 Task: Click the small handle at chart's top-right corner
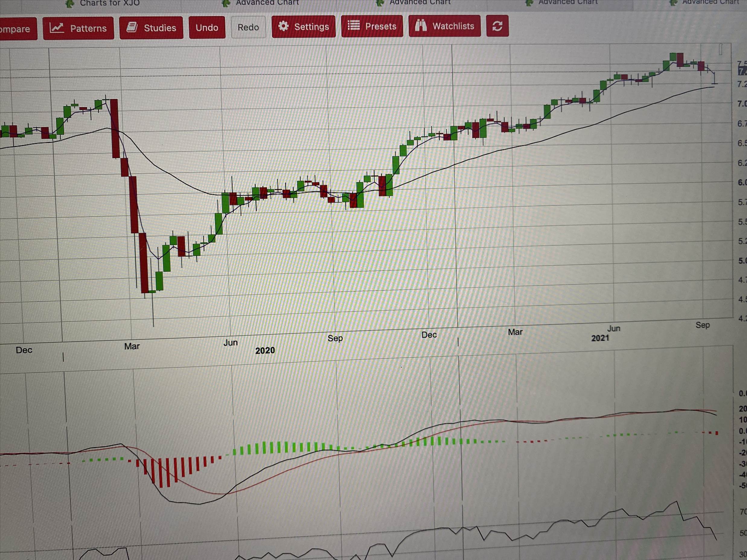click(720, 49)
